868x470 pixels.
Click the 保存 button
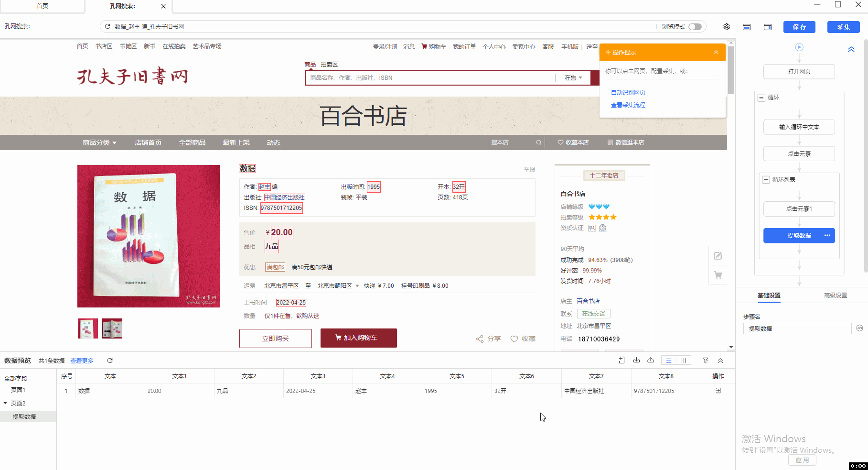799,27
